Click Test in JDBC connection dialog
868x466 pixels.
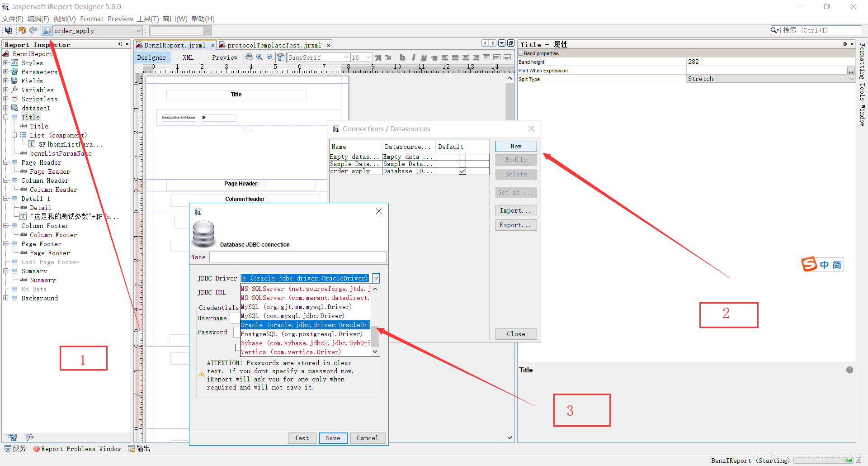coord(302,438)
